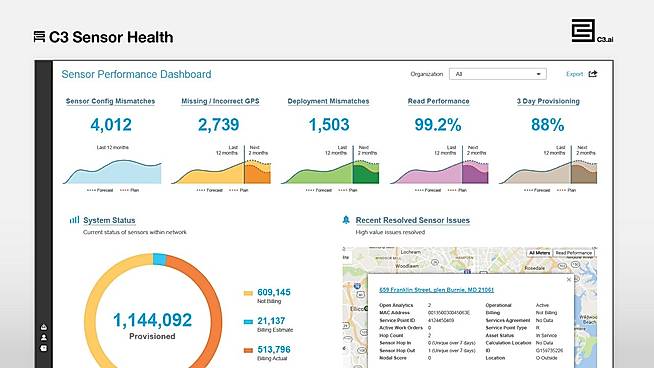Click the orange Billing Actual legend swatch
The width and height of the screenshot is (654, 368).
point(248,350)
